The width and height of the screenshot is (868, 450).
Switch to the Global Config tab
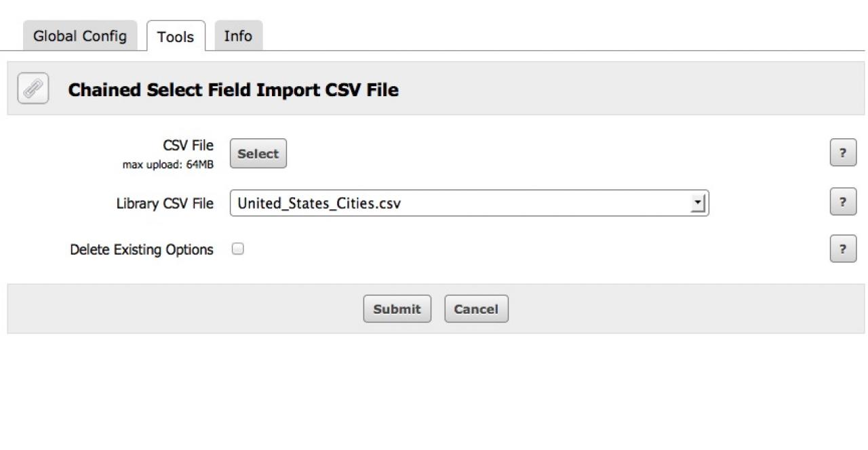pyautogui.click(x=80, y=36)
